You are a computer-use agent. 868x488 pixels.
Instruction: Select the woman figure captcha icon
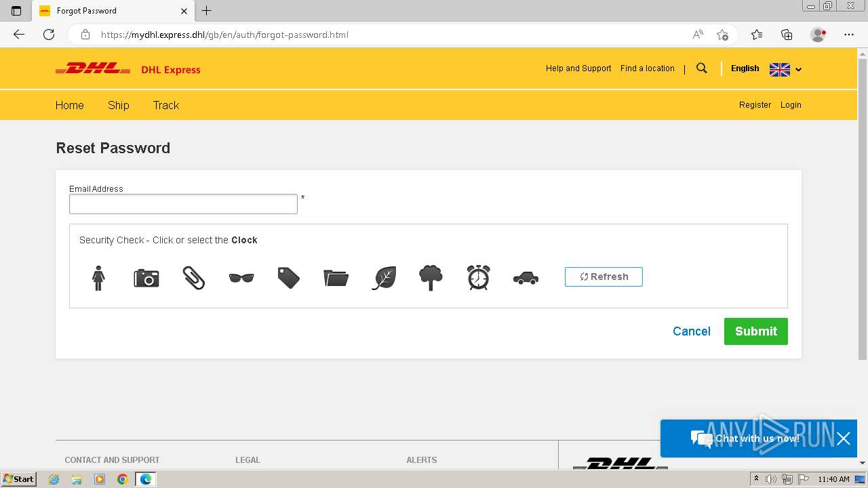(x=98, y=278)
